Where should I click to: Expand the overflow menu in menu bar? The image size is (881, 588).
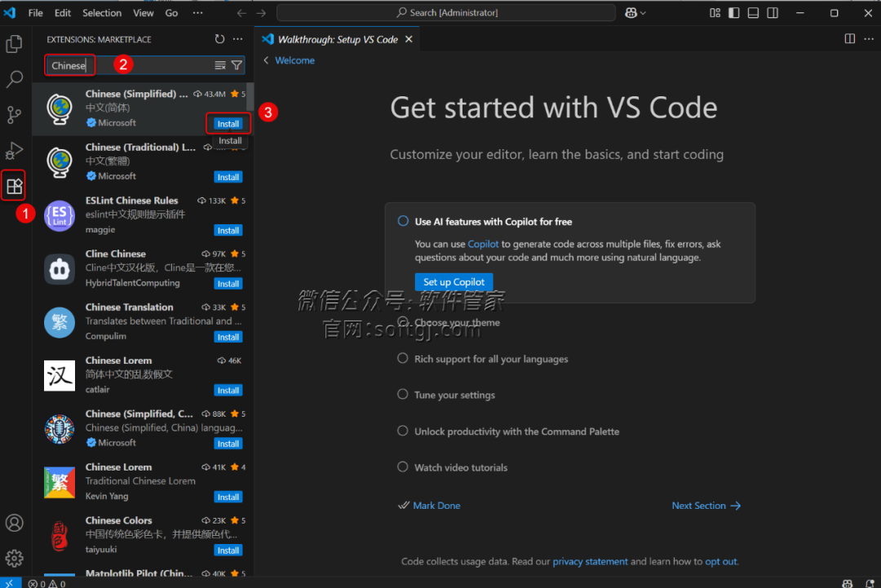[197, 13]
